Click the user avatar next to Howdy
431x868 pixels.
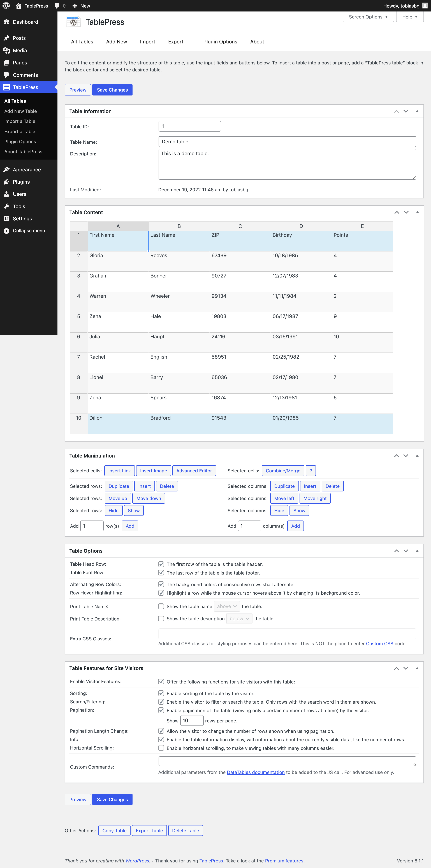(x=425, y=6)
